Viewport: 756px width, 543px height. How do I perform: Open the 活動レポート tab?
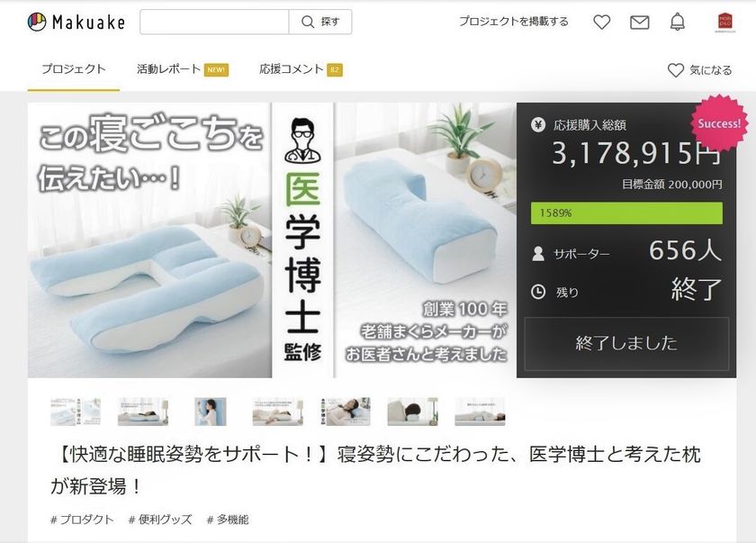[x=182, y=69]
